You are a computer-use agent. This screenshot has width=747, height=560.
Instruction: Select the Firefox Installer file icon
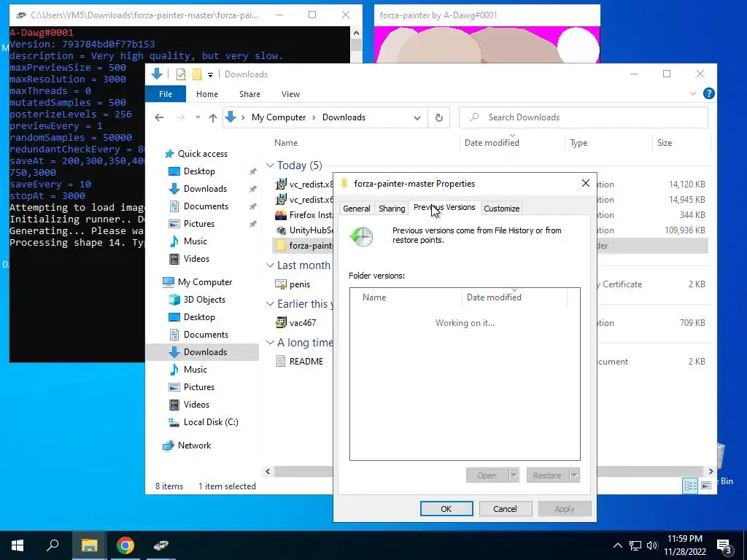[281, 215]
